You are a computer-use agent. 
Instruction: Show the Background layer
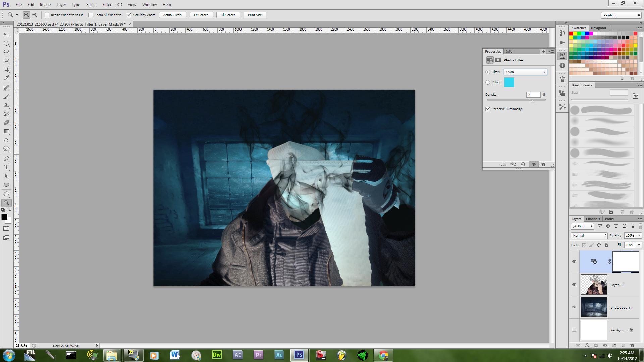click(x=574, y=330)
